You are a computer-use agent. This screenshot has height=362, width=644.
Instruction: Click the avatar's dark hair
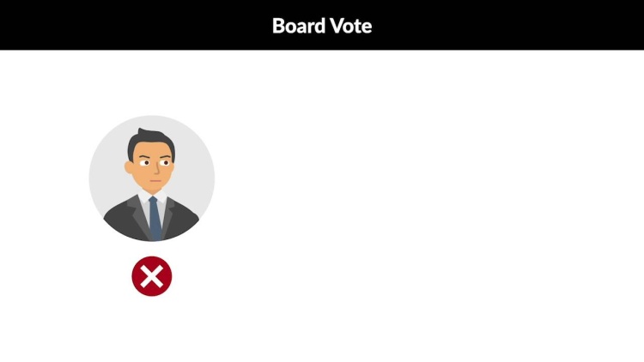(150, 140)
